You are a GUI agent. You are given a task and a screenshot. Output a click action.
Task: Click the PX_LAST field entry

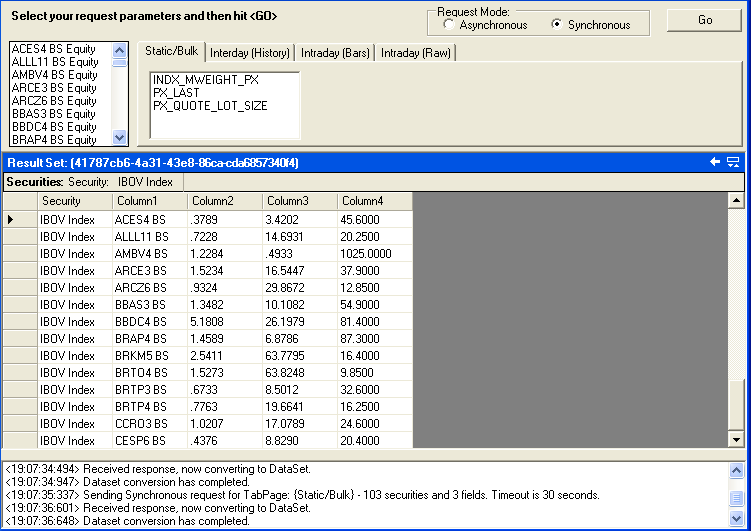pos(176,92)
